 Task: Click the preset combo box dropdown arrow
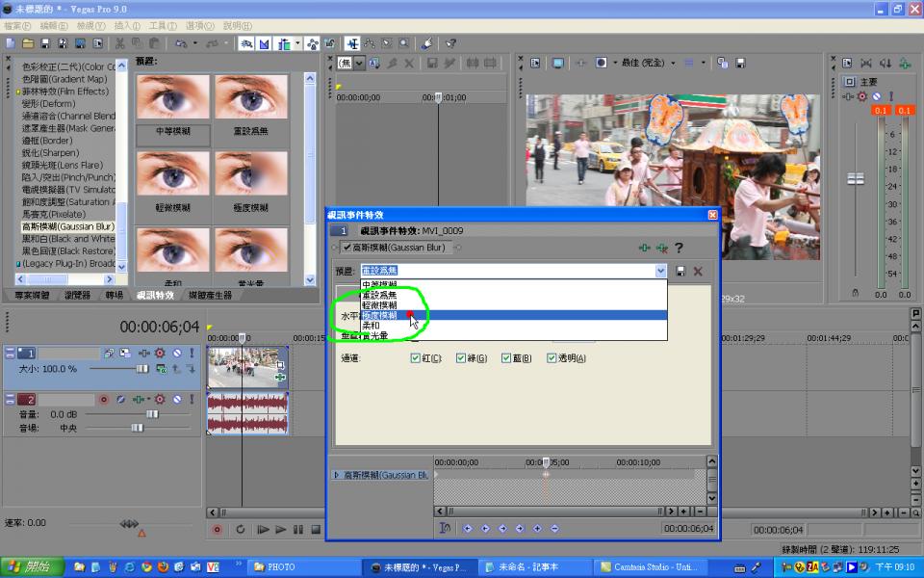click(660, 272)
